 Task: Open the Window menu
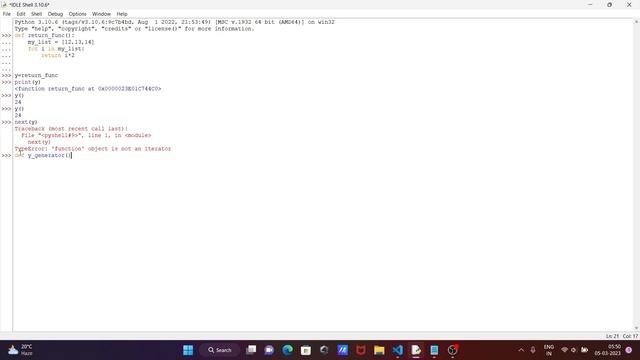[x=101, y=14]
